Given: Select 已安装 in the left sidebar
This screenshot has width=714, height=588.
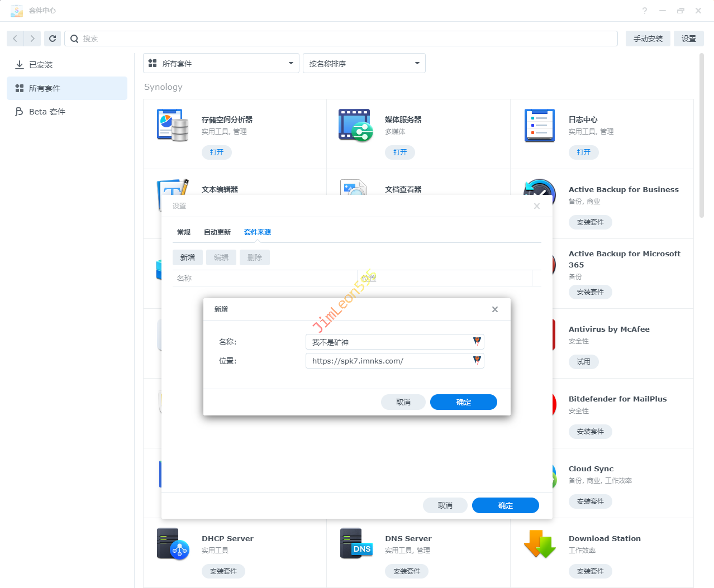Looking at the screenshot, I should 41,65.
